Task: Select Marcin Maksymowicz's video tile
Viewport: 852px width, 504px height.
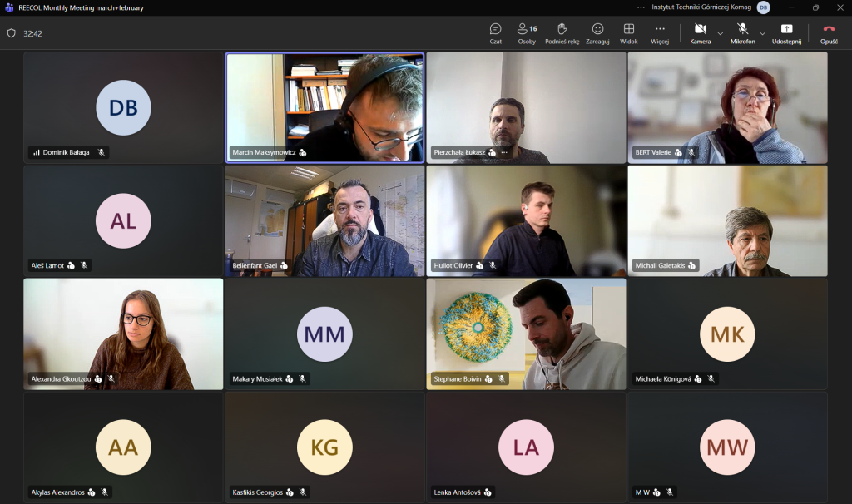Action: pyautogui.click(x=324, y=107)
